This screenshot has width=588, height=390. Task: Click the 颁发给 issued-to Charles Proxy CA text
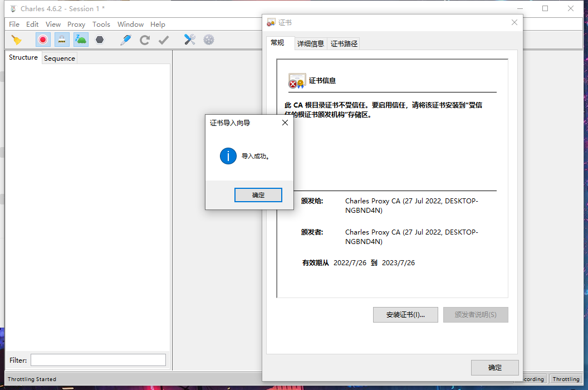pyautogui.click(x=411, y=206)
